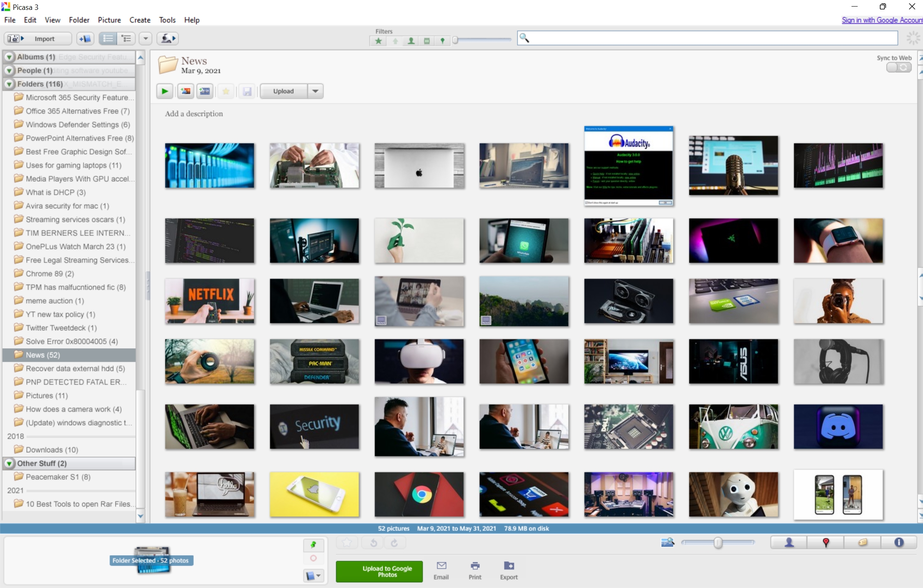Click the slideshow play button
923x588 pixels.
pyautogui.click(x=166, y=90)
